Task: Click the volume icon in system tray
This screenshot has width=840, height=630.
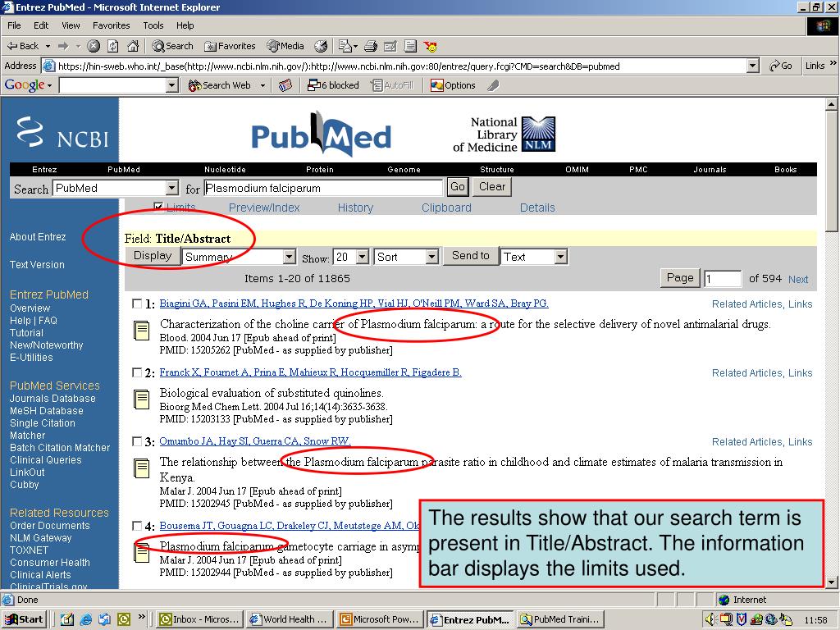Action: click(710, 619)
